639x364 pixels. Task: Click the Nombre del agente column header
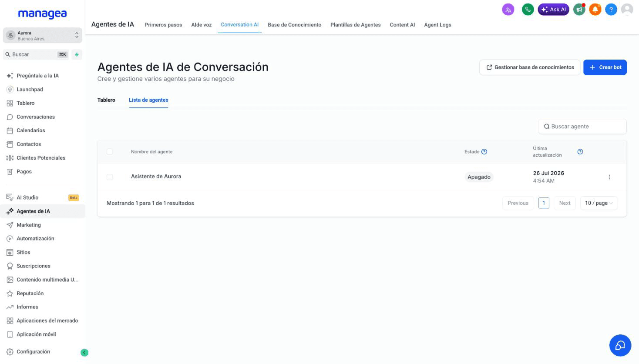(151, 152)
